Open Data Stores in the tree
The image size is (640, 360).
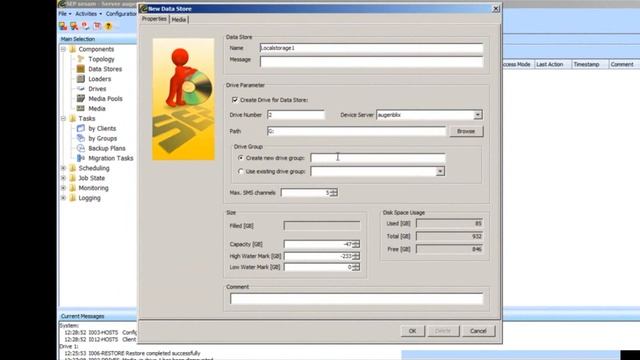click(x=105, y=69)
